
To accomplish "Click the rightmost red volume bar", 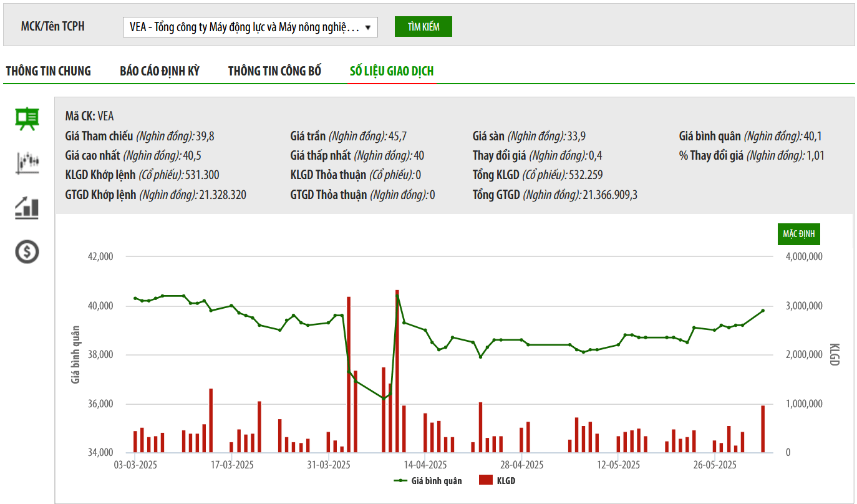I will tap(762, 429).
